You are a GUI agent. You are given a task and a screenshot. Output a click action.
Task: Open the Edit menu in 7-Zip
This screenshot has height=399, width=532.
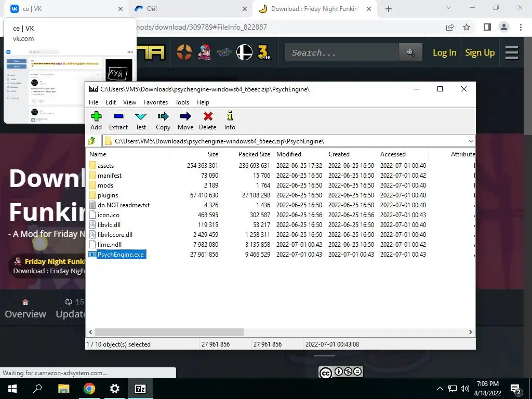point(111,102)
